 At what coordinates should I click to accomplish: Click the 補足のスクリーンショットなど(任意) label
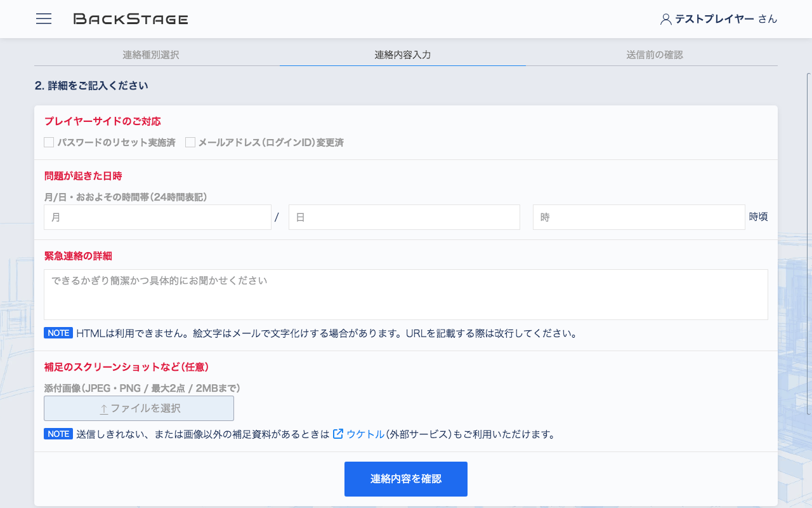click(127, 366)
